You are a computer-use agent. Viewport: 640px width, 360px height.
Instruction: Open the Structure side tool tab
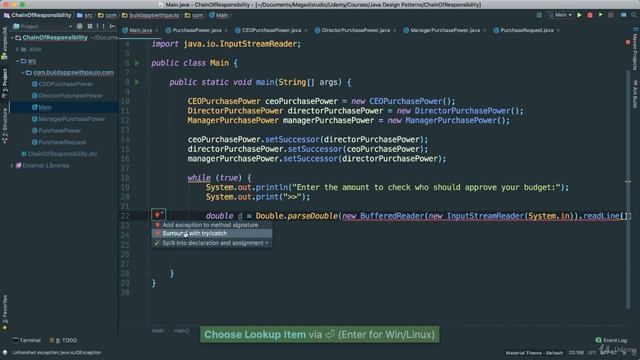tap(4, 126)
